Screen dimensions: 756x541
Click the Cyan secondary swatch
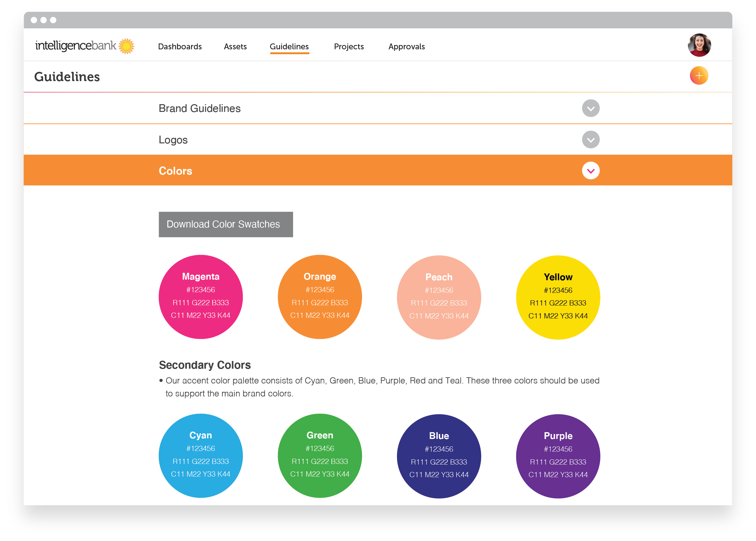[x=201, y=456]
